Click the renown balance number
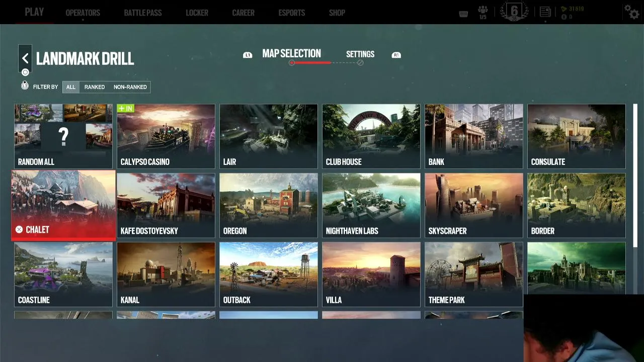Viewport: 644px width, 362px height. pyautogui.click(x=577, y=9)
